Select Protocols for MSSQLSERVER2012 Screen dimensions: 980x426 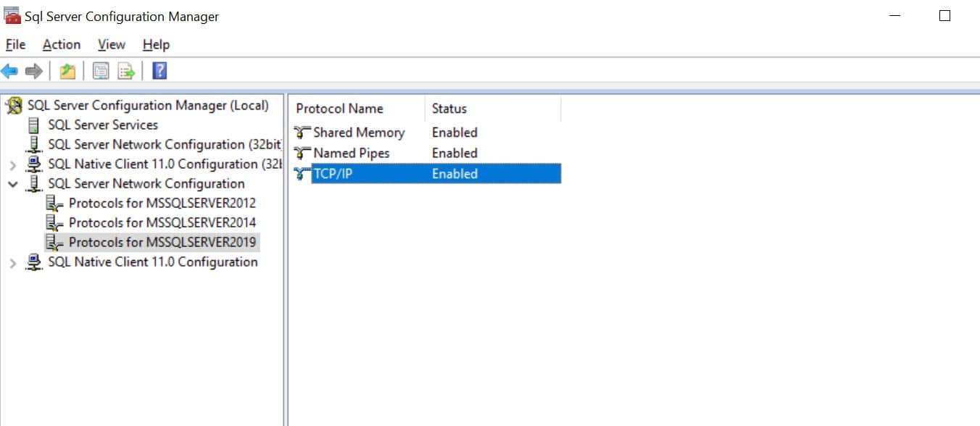click(x=162, y=204)
